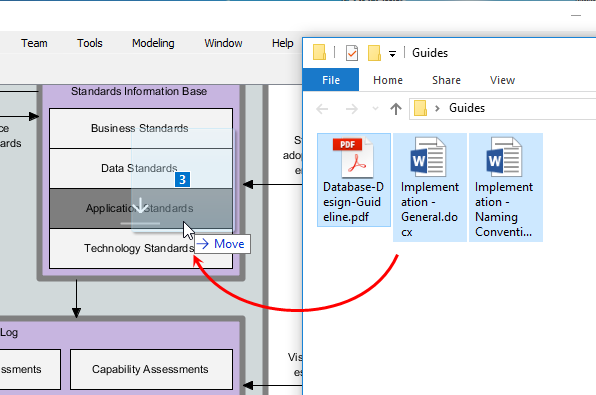Screen dimensions: 596x395
Task: Switch to the Share ribbon tab
Action: 446,80
